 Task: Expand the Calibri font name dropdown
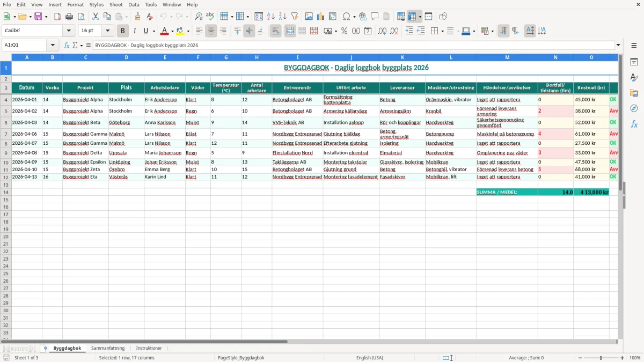[69, 31]
